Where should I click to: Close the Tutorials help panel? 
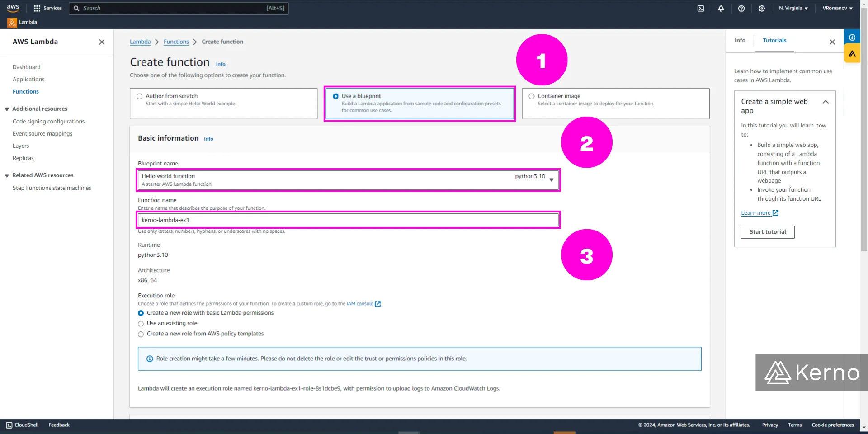click(832, 42)
